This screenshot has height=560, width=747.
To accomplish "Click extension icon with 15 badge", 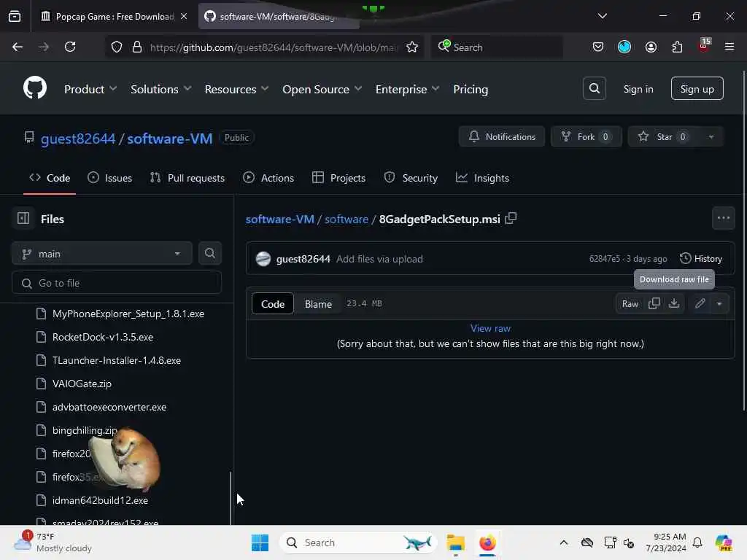I will pyautogui.click(x=704, y=46).
